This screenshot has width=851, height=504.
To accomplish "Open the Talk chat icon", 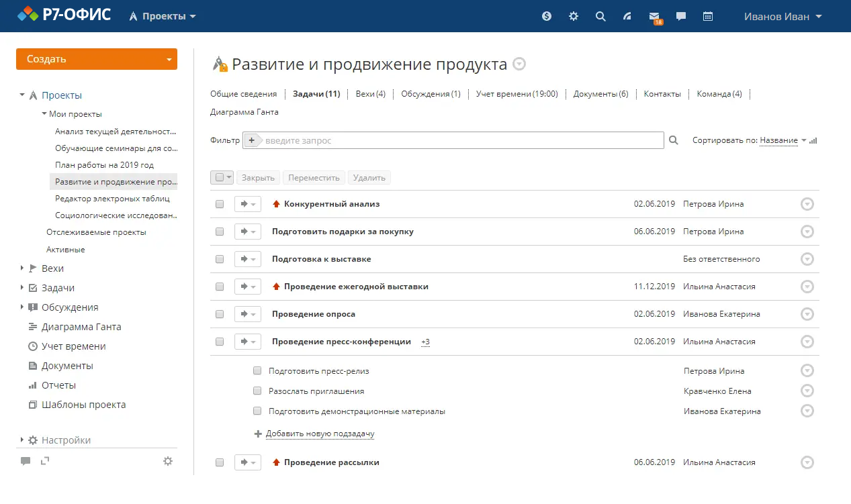I will coord(680,16).
